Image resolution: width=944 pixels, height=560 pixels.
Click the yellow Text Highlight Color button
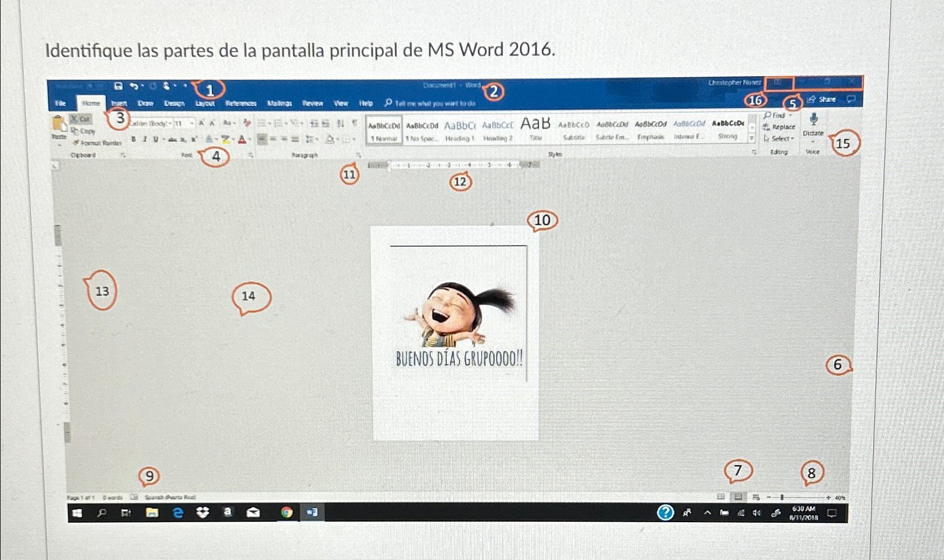226,139
